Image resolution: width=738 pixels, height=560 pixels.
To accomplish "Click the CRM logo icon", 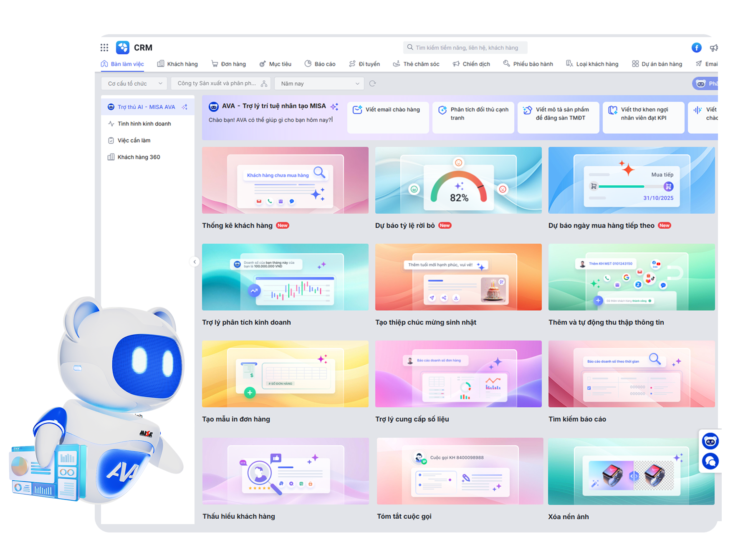I will click(123, 48).
